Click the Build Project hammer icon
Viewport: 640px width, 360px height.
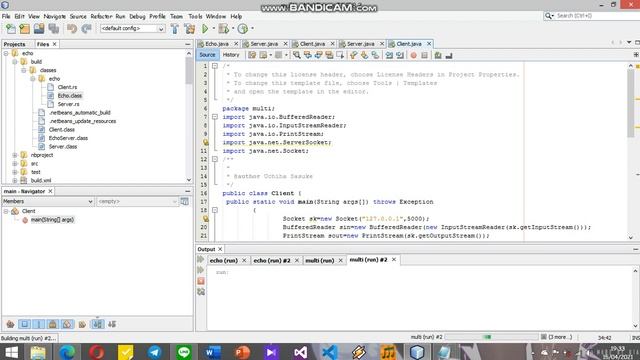coord(175,29)
